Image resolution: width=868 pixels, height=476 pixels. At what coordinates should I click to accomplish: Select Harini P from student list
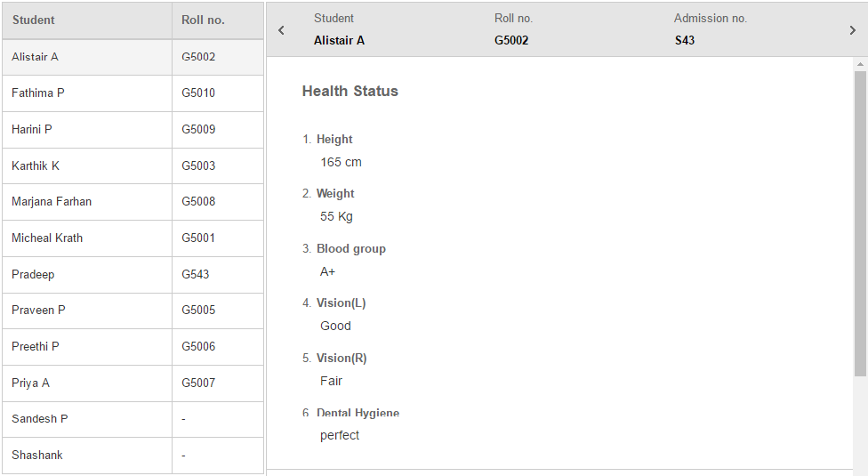(32, 130)
